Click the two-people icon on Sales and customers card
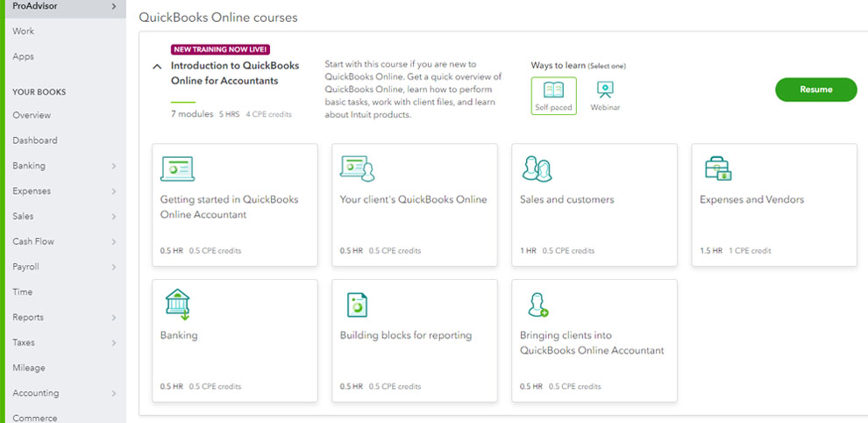Screen dimensions: 868x423 (537, 168)
